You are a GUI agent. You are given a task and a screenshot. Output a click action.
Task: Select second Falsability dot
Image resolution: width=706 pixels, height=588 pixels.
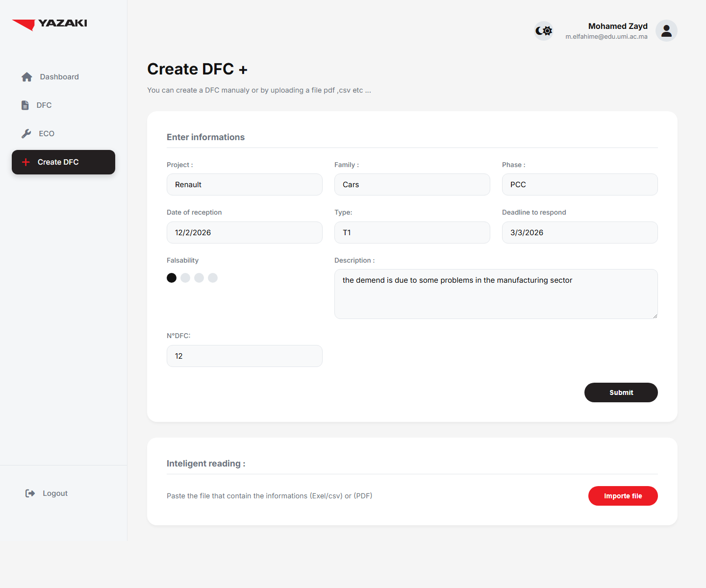pyautogui.click(x=185, y=278)
